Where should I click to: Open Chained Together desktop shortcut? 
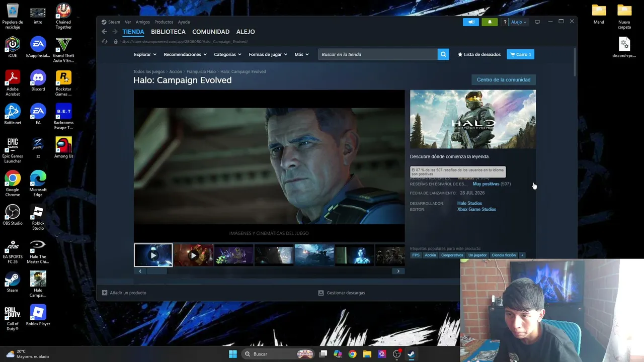tap(63, 17)
